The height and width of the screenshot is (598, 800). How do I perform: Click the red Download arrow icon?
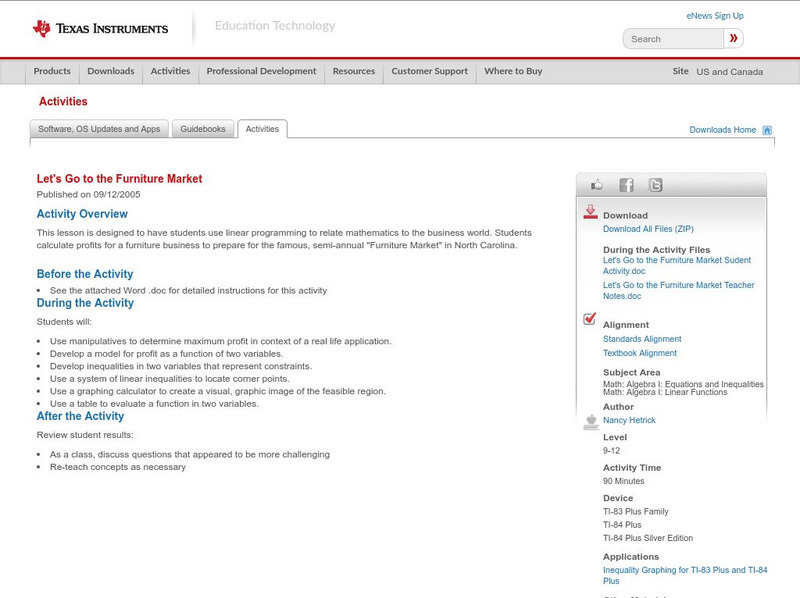(x=590, y=212)
